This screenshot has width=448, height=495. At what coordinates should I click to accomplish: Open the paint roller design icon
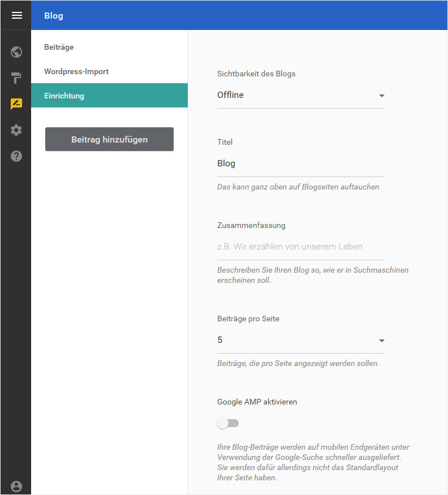tap(16, 78)
